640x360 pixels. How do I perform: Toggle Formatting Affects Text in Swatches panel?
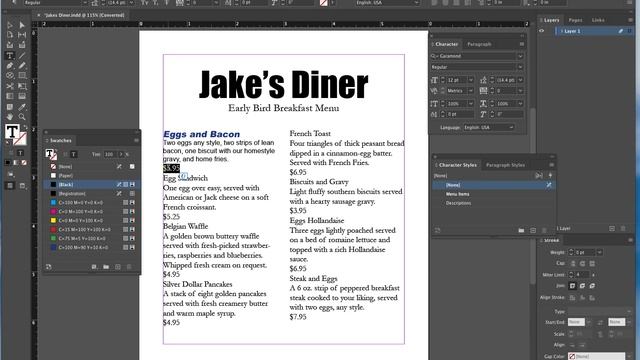click(73, 154)
